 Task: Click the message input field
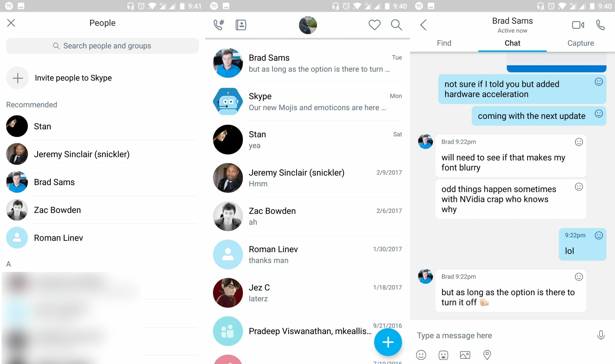(x=499, y=335)
